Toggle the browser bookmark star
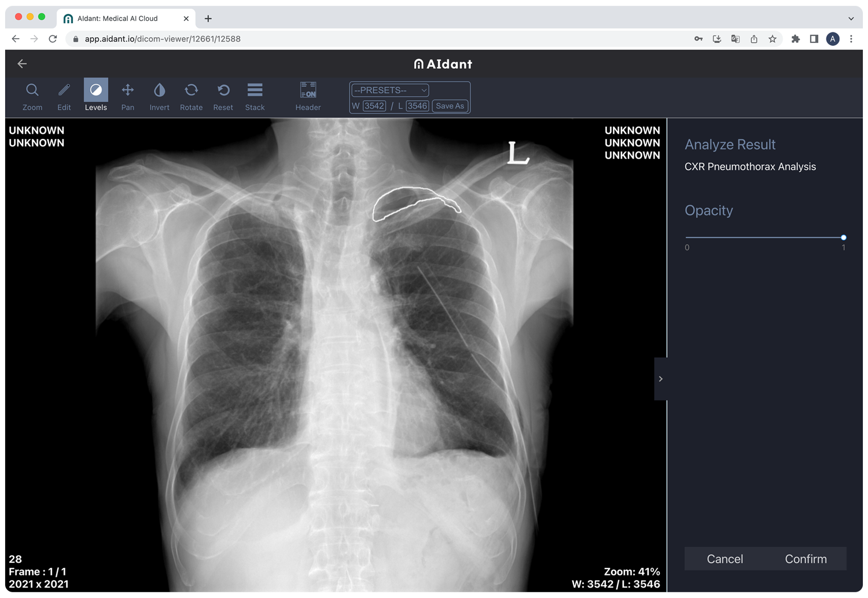Screen dimensions: 868x598 point(773,39)
